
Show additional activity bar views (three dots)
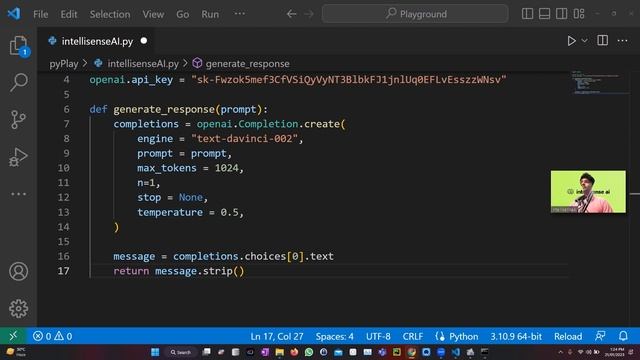18,194
